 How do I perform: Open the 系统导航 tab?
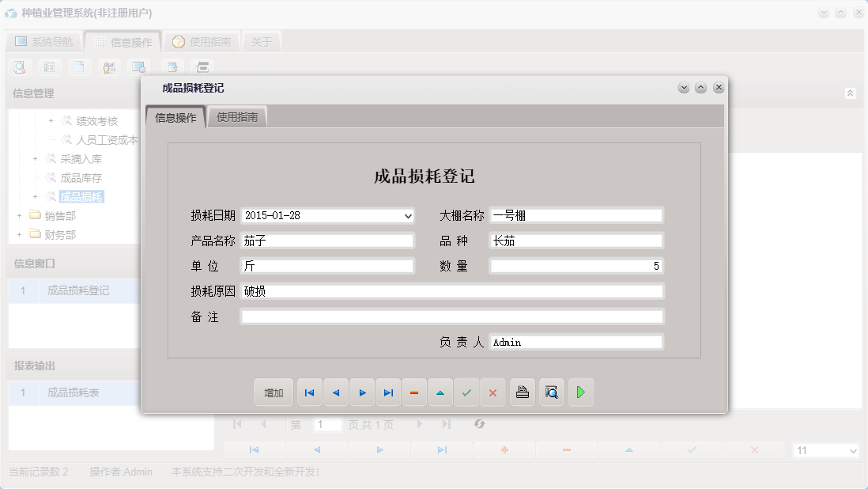[x=43, y=41]
